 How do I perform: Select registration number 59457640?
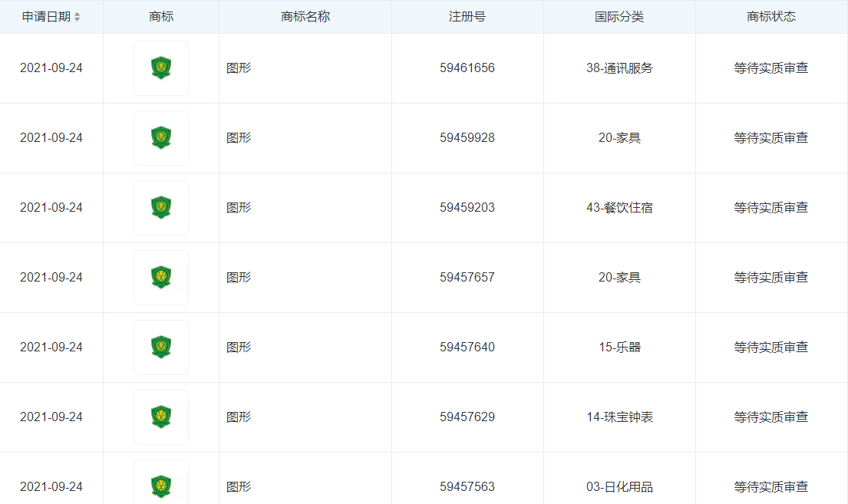(x=467, y=348)
